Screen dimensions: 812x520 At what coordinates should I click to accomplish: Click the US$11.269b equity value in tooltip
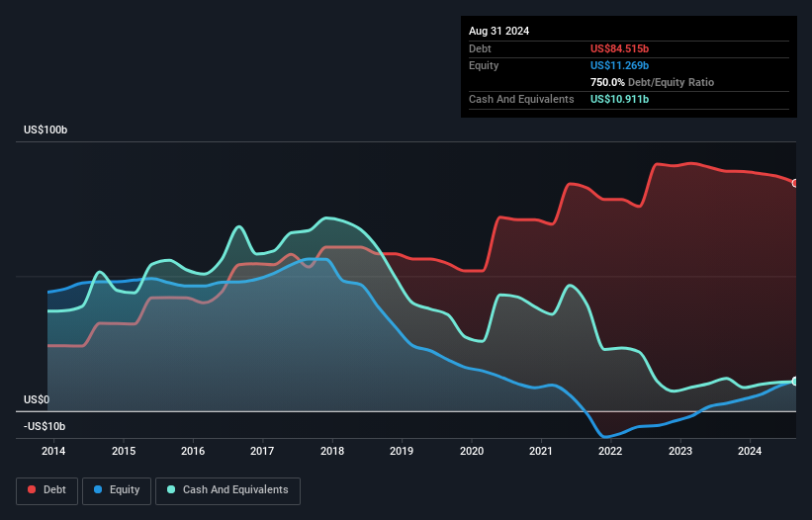[619, 65]
